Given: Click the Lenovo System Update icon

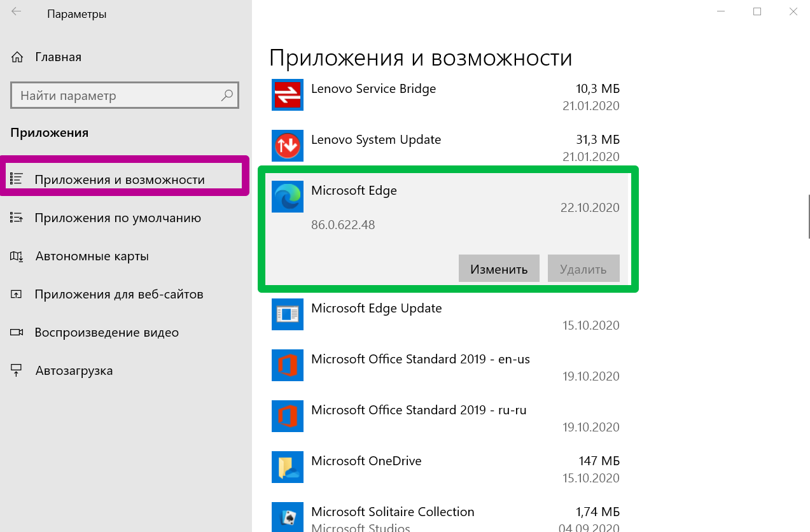Looking at the screenshot, I should pos(288,146).
